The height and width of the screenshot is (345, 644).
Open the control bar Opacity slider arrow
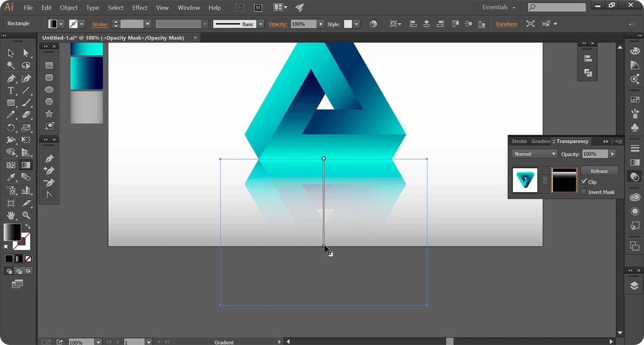[321, 24]
